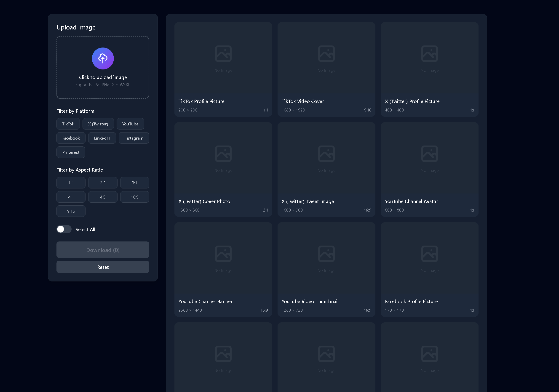Click the No Image icon in TikTok Video Cover card
The image size is (559, 392).
point(326,53)
